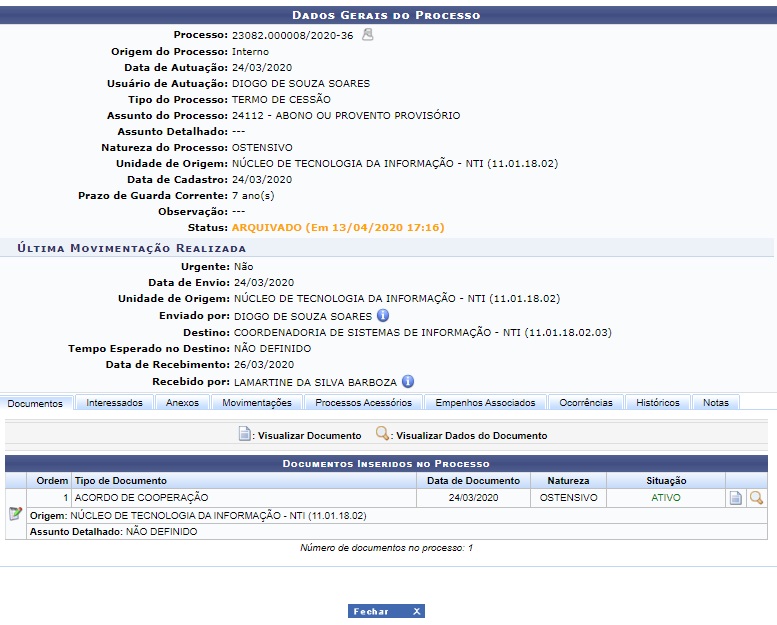View the Históricos tab

click(657, 403)
